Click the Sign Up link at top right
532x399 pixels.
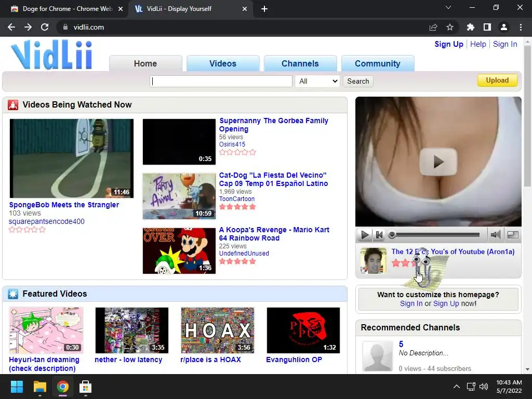coord(448,44)
